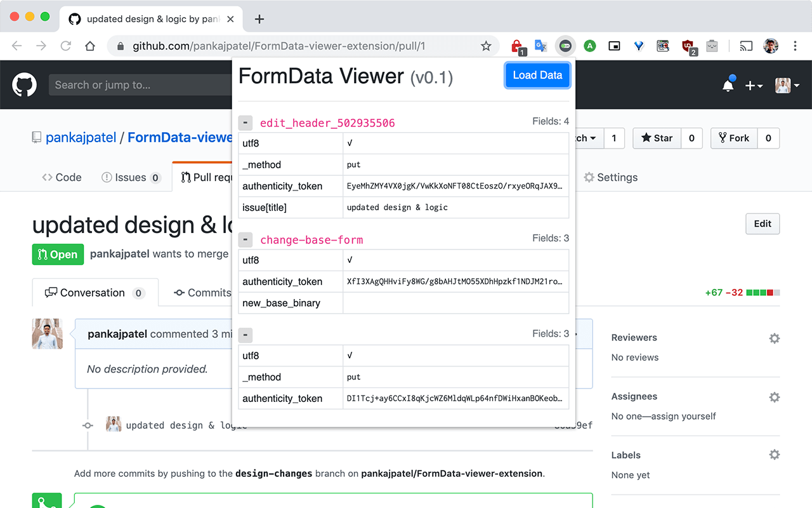This screenshot has width=812, height=508.
Task: Click the green A extension icon
Action: tap(590, 46)
